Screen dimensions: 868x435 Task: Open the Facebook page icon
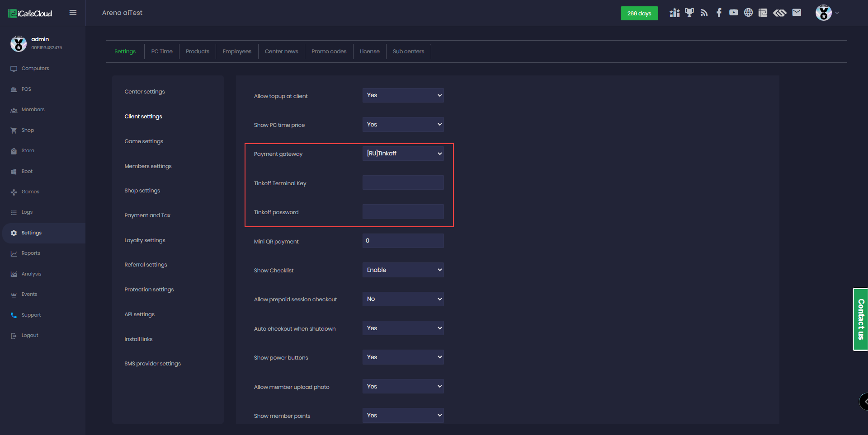pyautogui.click(x=719, y=13)
